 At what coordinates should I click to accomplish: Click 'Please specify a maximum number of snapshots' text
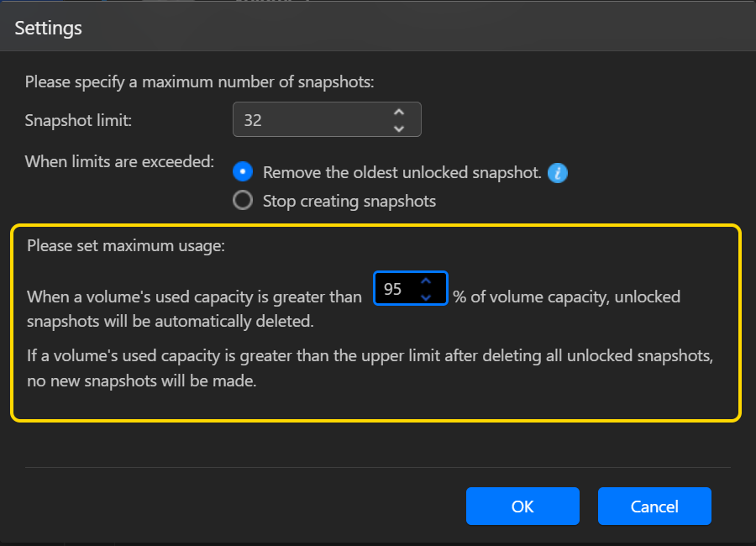pyautogui.click(x=199, y=82)
